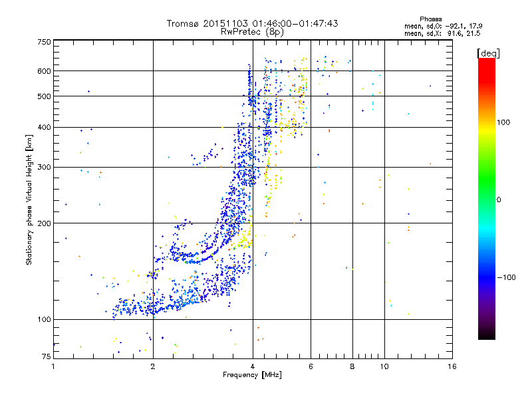Click the '750' y-axis tick label

44,43
